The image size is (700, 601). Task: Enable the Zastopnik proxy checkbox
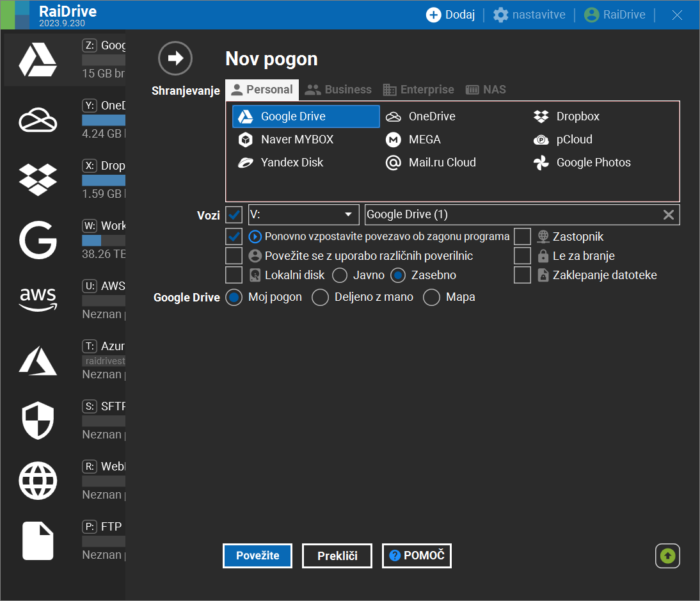tap(522, 237)
